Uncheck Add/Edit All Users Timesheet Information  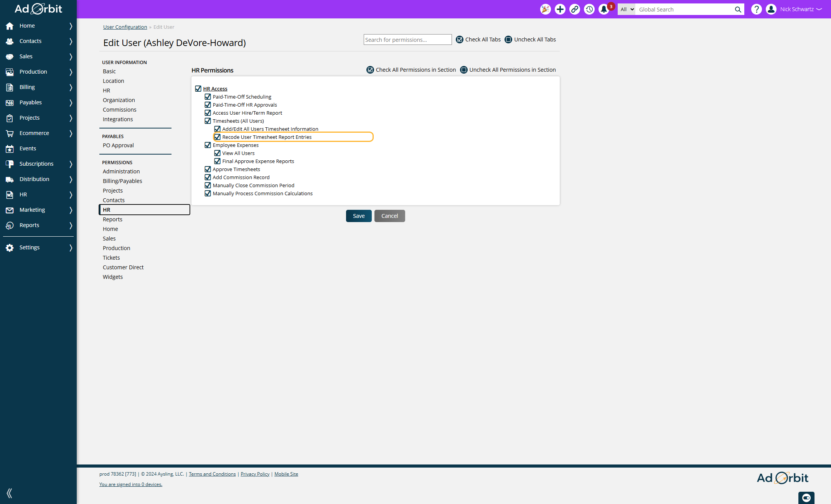coord(217,129)
